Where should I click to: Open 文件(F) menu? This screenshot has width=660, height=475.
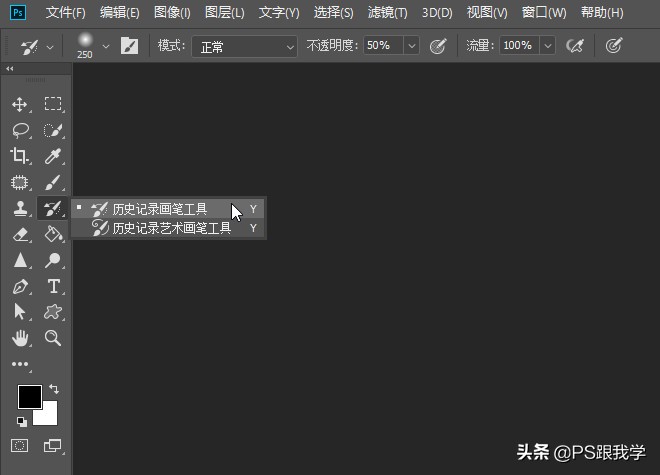pyautogui.click(x=66, y=13)
